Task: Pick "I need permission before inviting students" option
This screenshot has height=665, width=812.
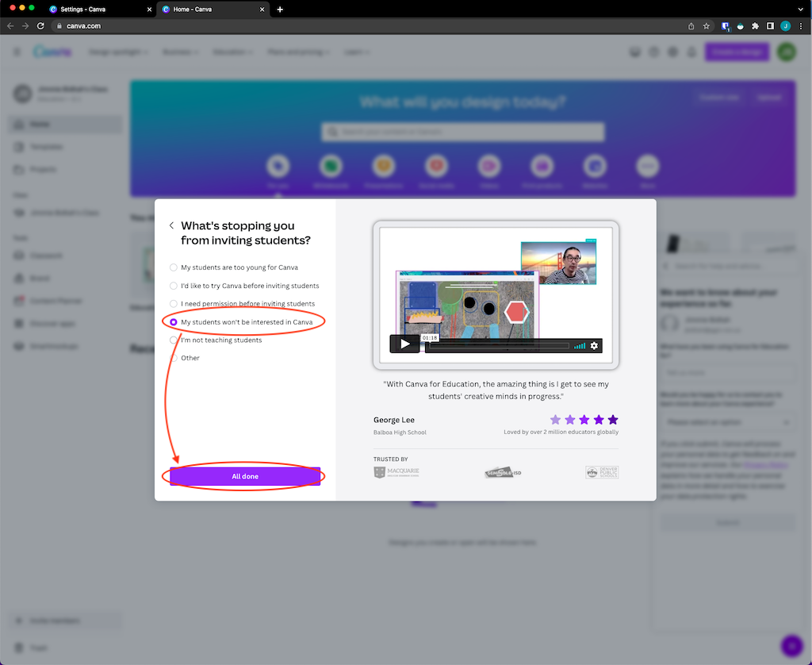Action: (243, 304)
